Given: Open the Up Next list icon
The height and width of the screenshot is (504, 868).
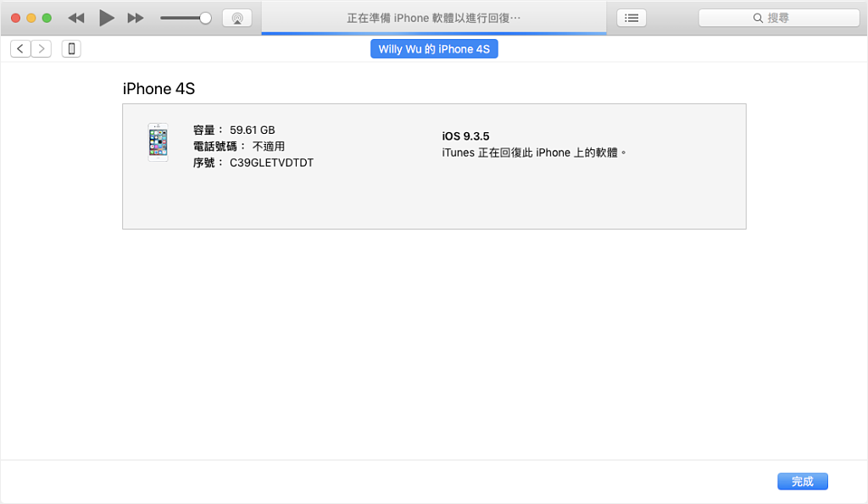Looking at the screenshot, I should point(632,19).
